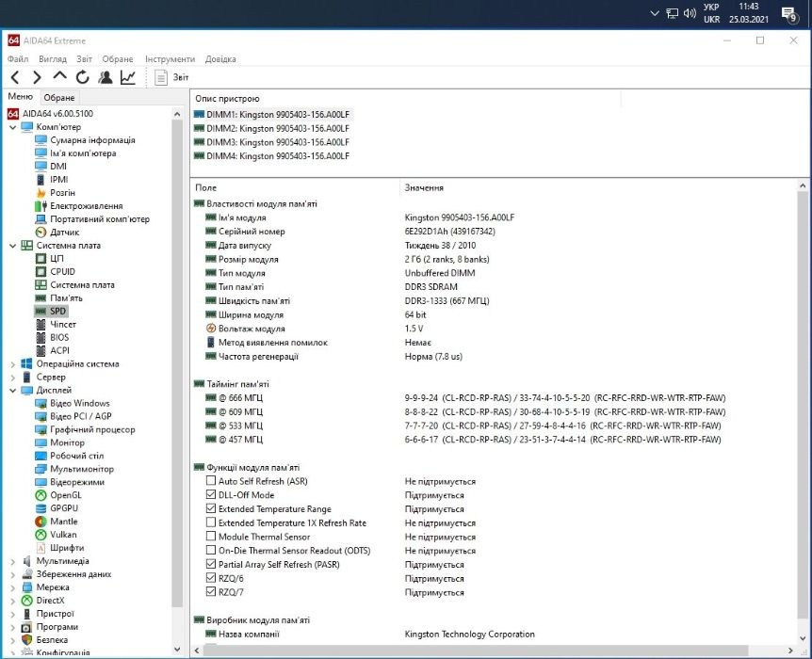The height and width of the screenshot is (659, 812).
Task: Expand the Пристрої tree node
Action: pos(13,614)
